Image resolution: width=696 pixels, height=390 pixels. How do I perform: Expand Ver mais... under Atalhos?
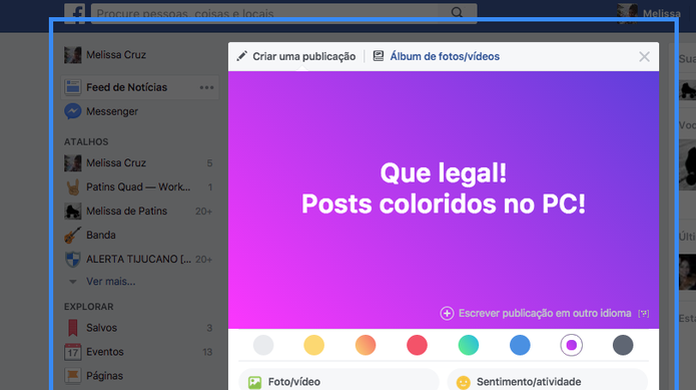click(x=111, y=281)
